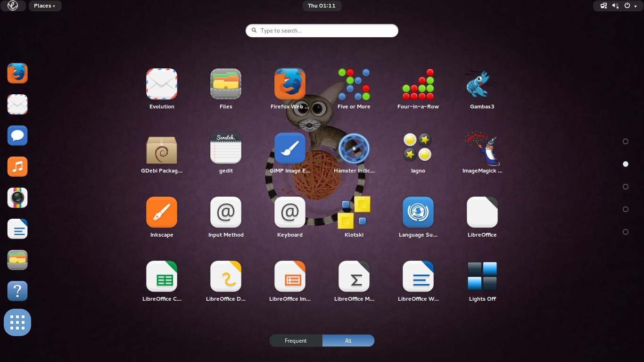Viewport: 644px width, 362px height.
Task: Open the power system menu dropdown
Action: 630,6
